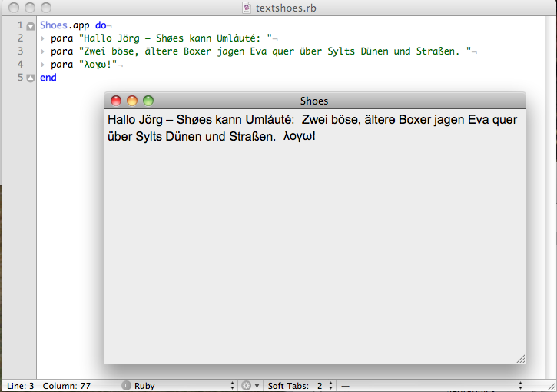Open the Ruby language selector dropdown
This screenshot has width=557, height=392.
178,386
